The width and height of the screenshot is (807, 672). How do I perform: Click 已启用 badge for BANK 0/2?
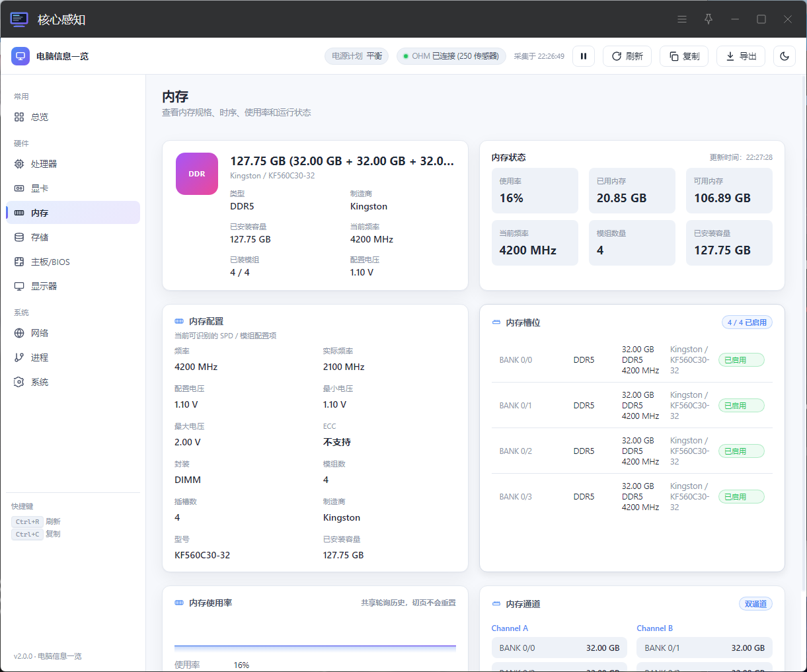[x=741, y=451]
